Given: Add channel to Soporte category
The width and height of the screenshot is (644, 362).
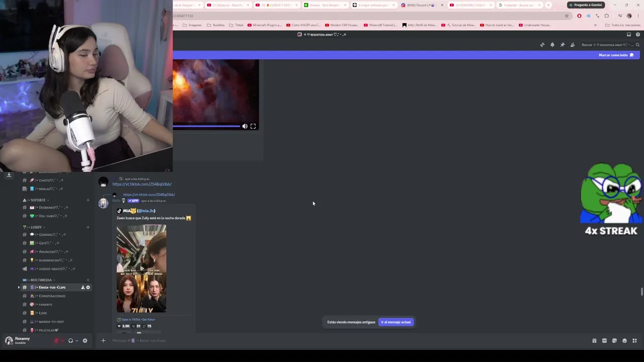Looking at the screenshot, I should click(x=88, y=200).
